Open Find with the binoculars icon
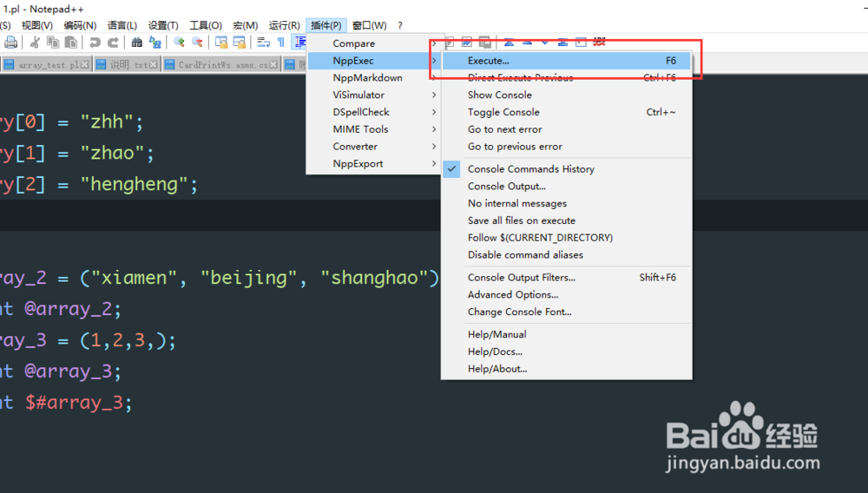Image resolution: width=868 pixels, height=493 pixels. 137,42
